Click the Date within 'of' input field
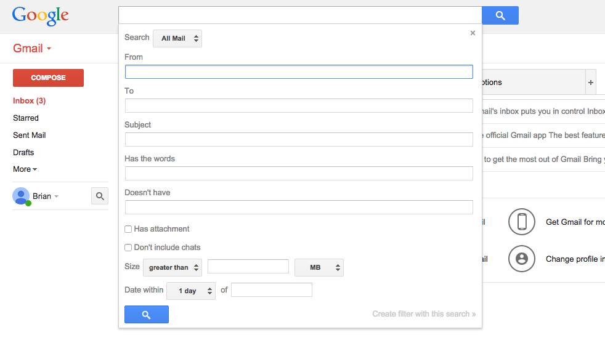The height and width of the screenshot is (364, 605). (272, 290)
